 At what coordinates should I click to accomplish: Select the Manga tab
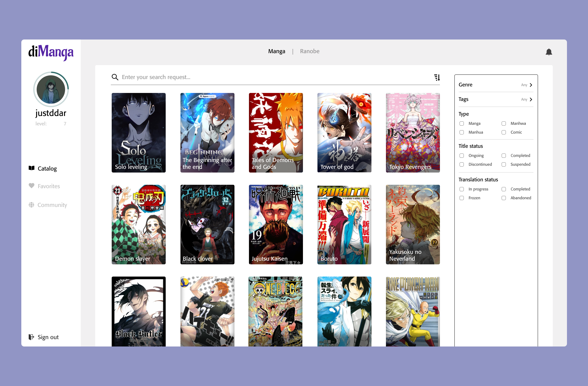(x=277, y=51)
